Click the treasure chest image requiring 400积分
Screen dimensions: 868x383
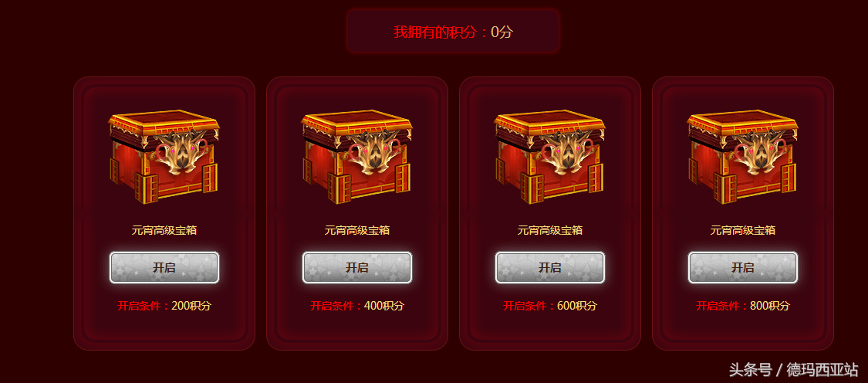click(357, 157)
